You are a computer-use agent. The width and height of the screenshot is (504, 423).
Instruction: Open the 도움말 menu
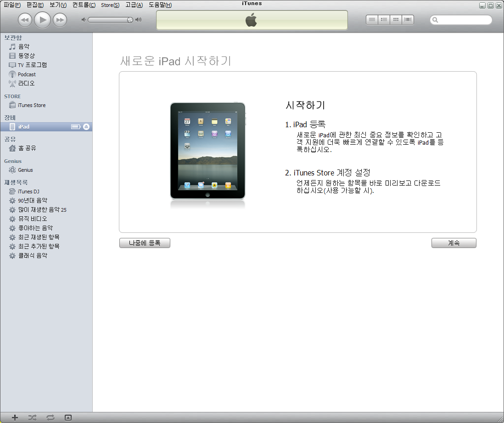[x=160, y=5]
